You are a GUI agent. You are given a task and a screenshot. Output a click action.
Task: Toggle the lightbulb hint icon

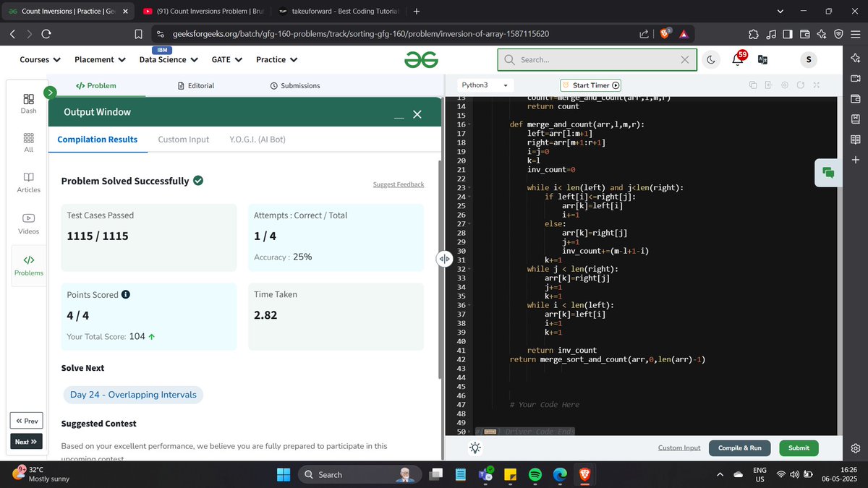(475, 448)
